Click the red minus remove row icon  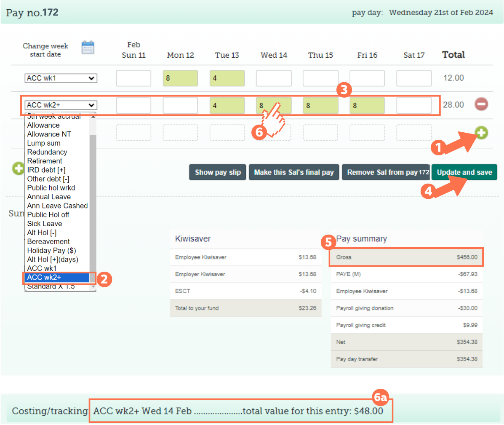tap(481, 104)
